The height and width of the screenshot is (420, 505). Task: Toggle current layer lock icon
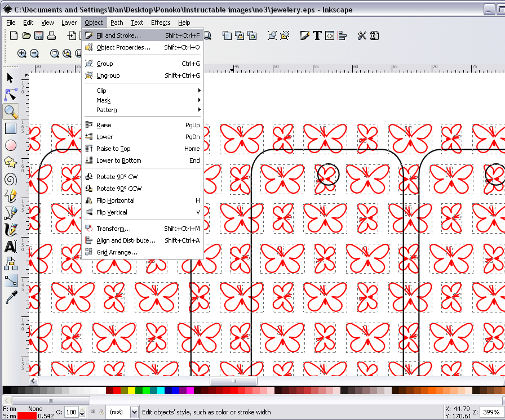[101, 412]
